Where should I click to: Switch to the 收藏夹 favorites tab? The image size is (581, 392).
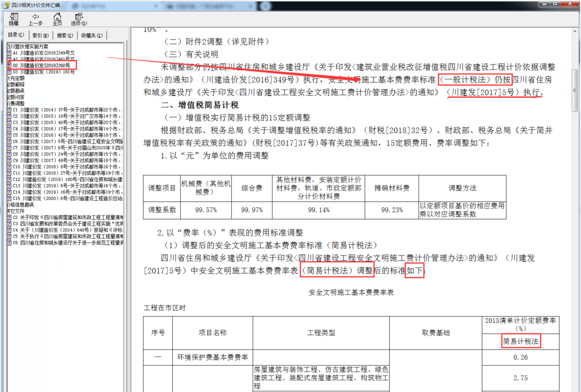(x=92, y=35)
